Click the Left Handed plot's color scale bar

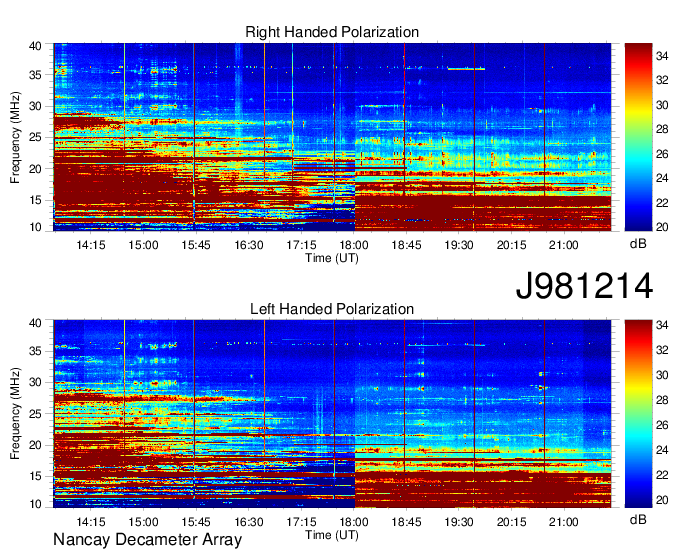pos(638,414)
